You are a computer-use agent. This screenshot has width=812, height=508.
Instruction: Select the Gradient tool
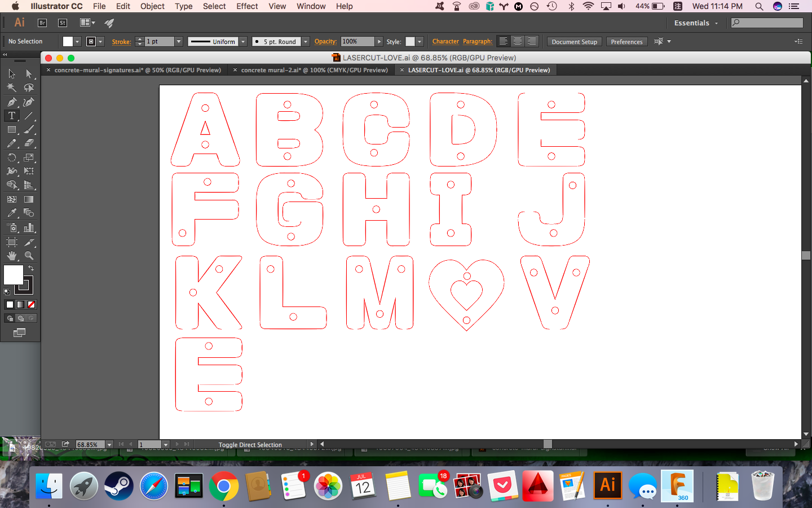coord(29,199)
